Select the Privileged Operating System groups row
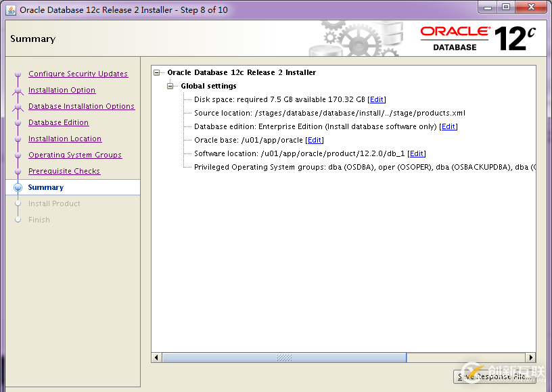Screen dimensions: 552x392 (x=365, y=168)
